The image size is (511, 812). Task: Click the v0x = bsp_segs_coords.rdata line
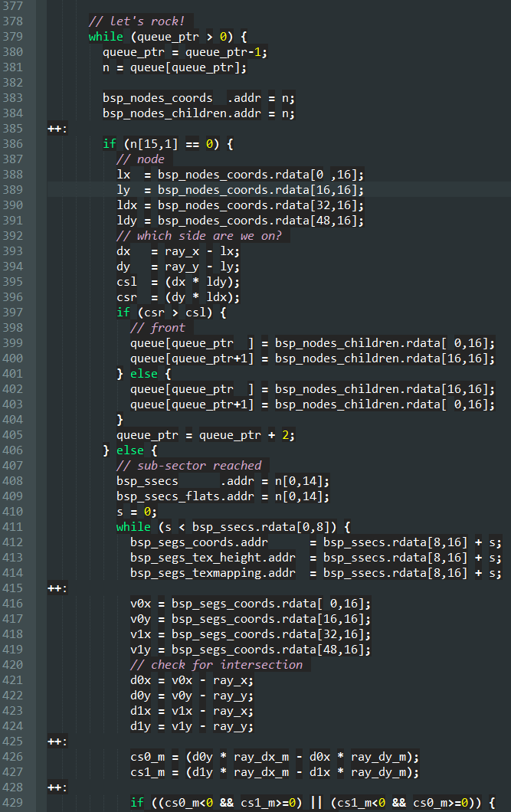click(x=251, y=604)
